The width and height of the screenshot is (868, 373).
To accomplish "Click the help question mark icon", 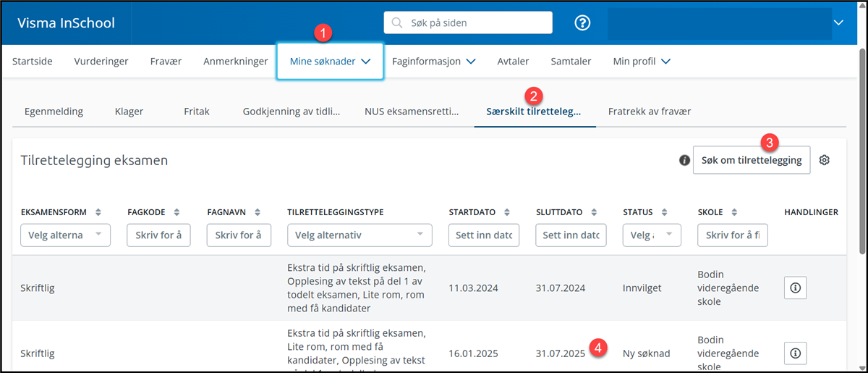I will click(x=582, y=23).
